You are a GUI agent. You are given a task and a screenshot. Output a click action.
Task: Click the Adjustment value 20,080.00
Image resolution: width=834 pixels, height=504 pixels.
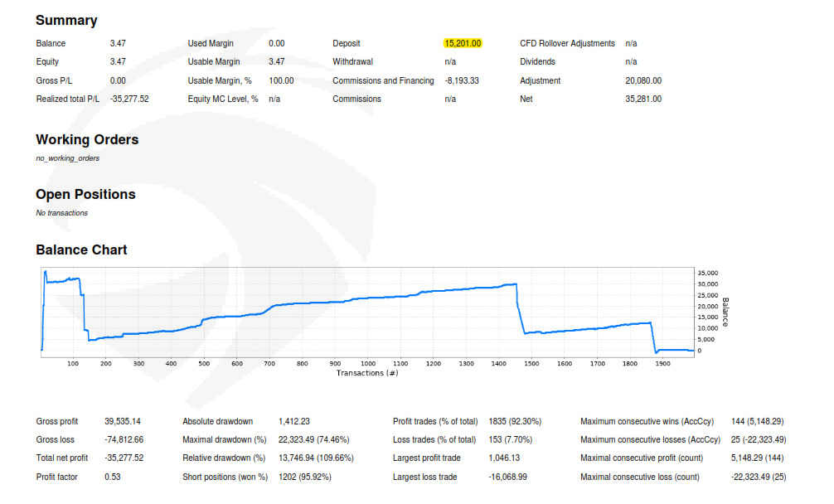tap(643, 80)
